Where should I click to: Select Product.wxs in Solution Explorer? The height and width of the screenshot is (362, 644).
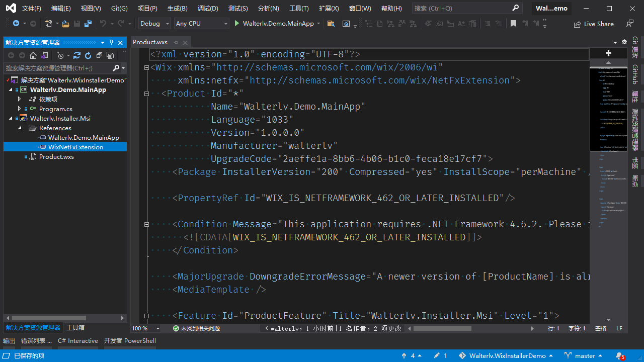pyautogui.click(x=56, y=156)
